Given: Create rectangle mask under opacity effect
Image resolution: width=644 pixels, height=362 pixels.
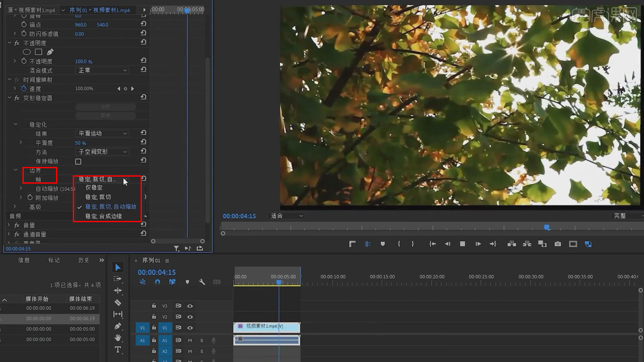Looking at the screenshot, I should pyautogui.click(x=39, y=52).
